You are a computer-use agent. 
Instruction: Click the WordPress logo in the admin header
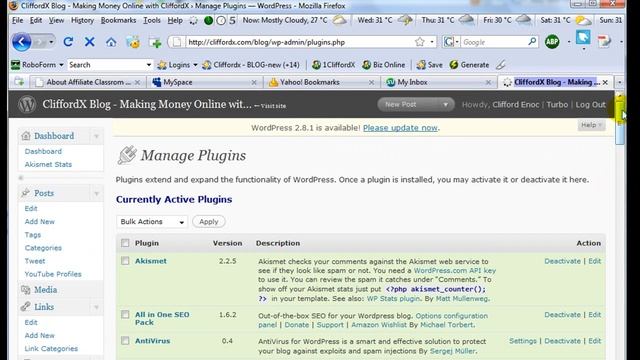click(x=27, y=104)
